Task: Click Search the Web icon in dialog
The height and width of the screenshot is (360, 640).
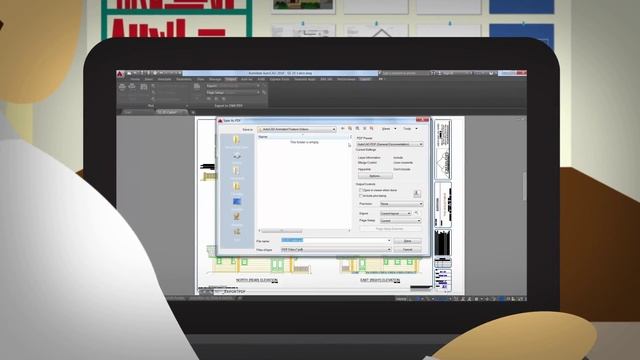Action: pos(357,129)
